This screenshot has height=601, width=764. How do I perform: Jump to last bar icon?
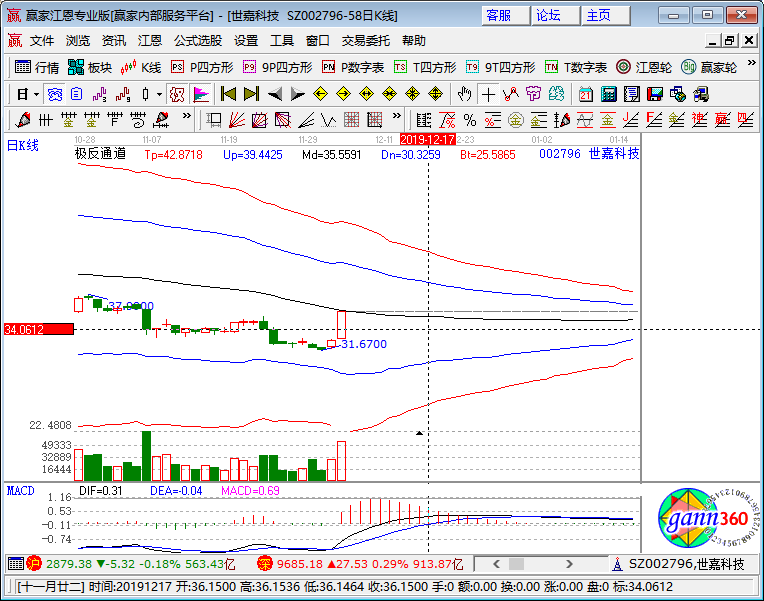[x=251, y=94]
